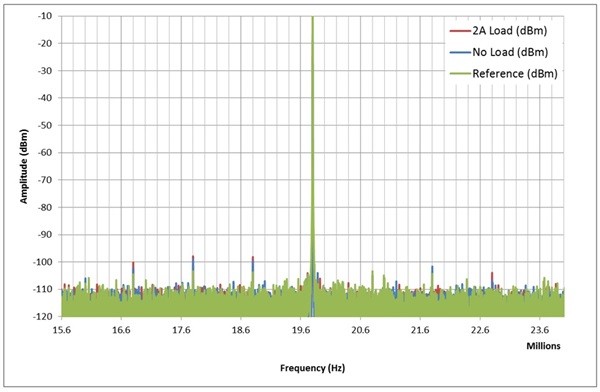Click the 23.6 x-axis tick label

coord(540,330)
